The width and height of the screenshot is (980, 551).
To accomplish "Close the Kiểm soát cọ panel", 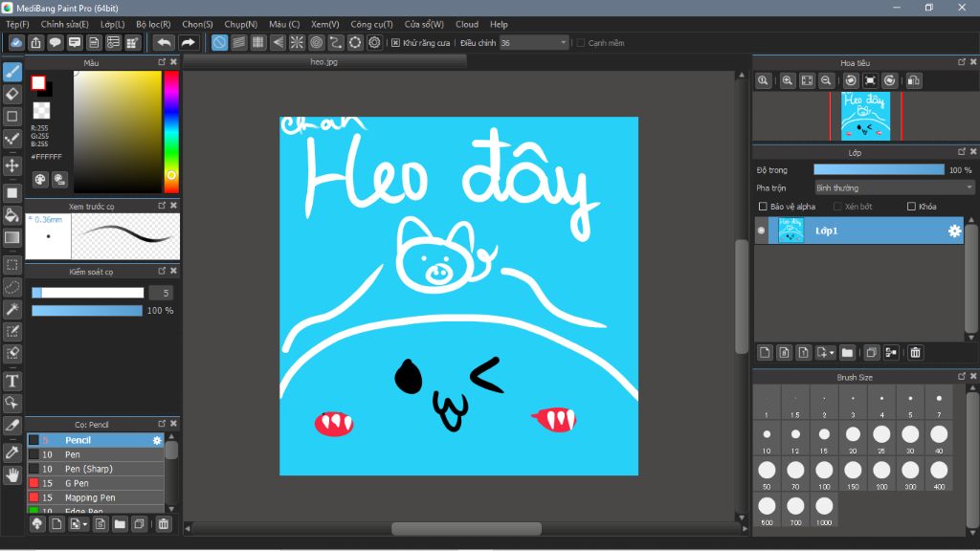I will point(174,271).
